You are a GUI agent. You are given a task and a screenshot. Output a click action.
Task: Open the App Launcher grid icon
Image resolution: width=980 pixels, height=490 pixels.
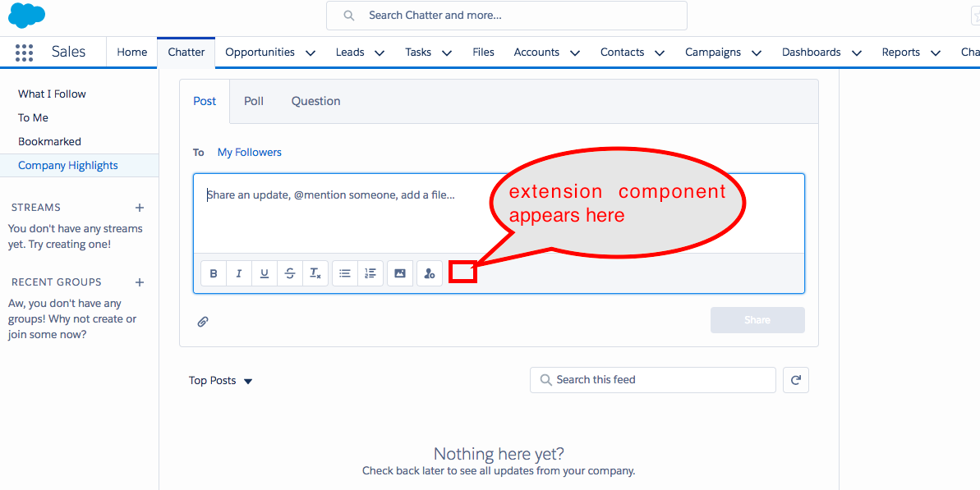tap(24, 53)
